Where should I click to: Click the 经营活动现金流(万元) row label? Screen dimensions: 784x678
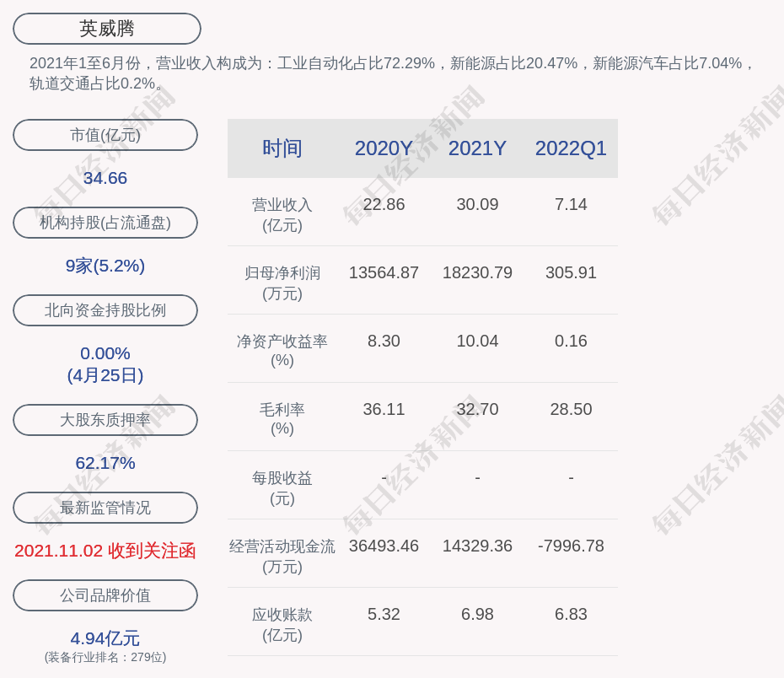click(282, 557)
